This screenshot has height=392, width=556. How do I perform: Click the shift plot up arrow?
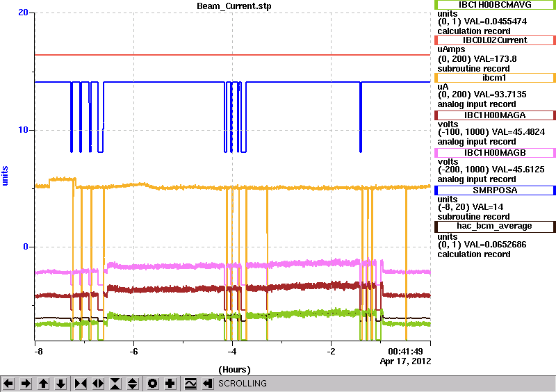[x=43, y=384]
